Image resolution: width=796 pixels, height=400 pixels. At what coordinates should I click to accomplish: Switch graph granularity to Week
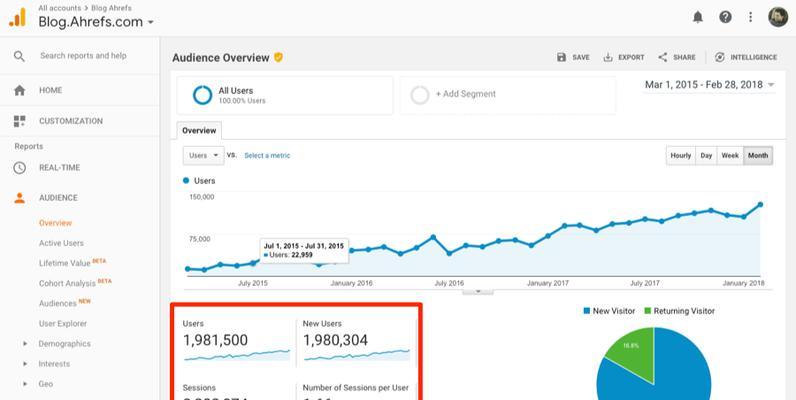coord(730,156)
